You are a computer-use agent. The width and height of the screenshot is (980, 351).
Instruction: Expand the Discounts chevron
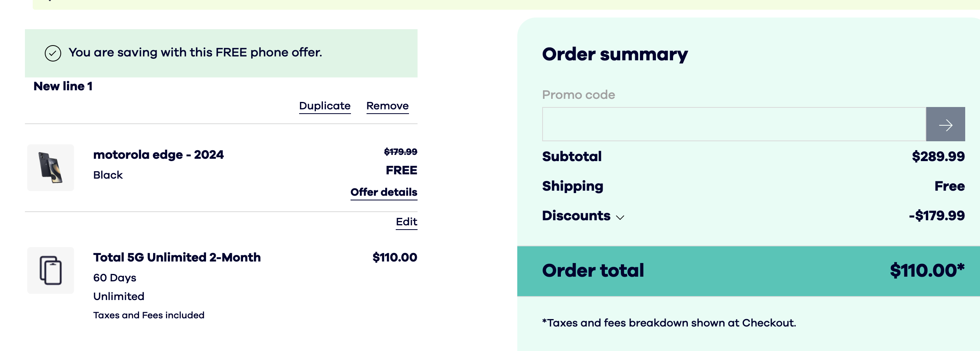tap(620, 217)
